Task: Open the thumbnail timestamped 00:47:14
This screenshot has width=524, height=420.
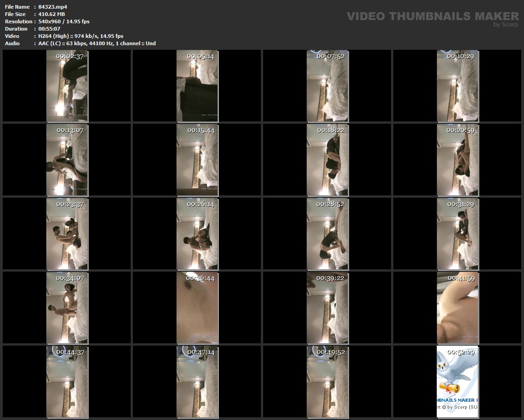Action: [197, 382]
